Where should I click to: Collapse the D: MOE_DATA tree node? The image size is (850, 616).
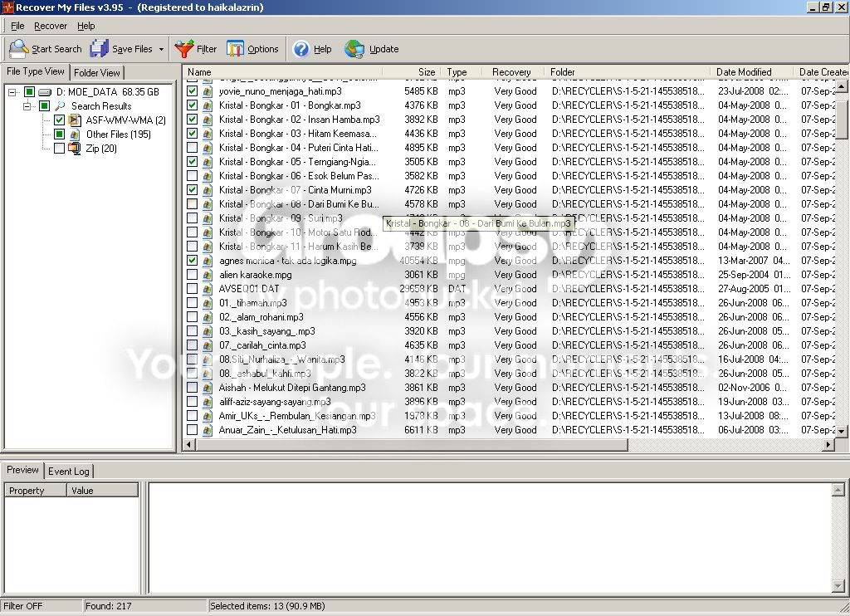tap(12, 92)
